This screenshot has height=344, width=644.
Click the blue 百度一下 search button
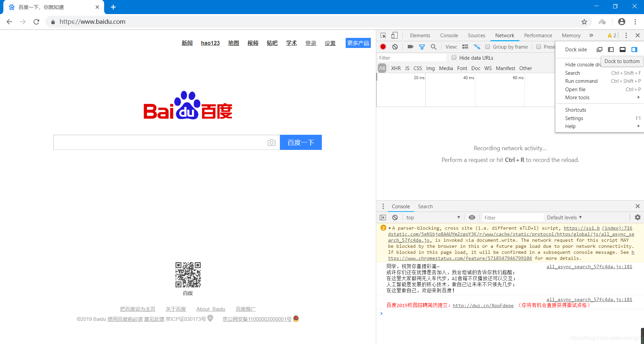pyautogui.click(x=301, y=142)
